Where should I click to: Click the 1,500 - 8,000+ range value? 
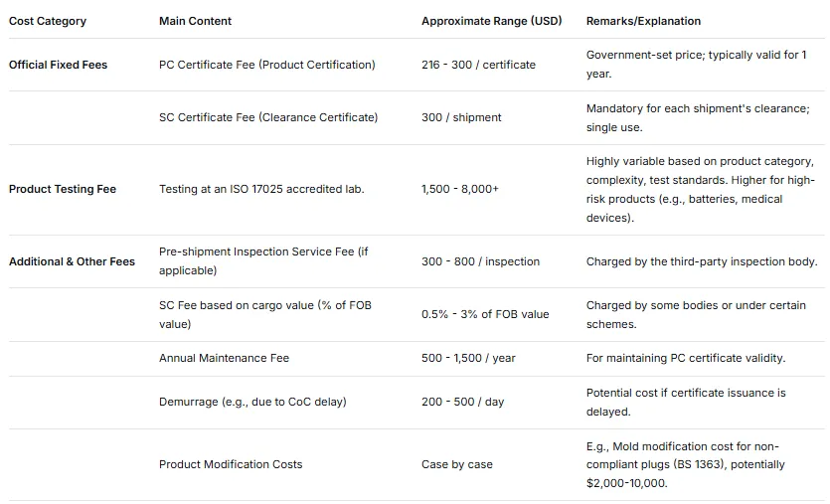coord(460,189)
